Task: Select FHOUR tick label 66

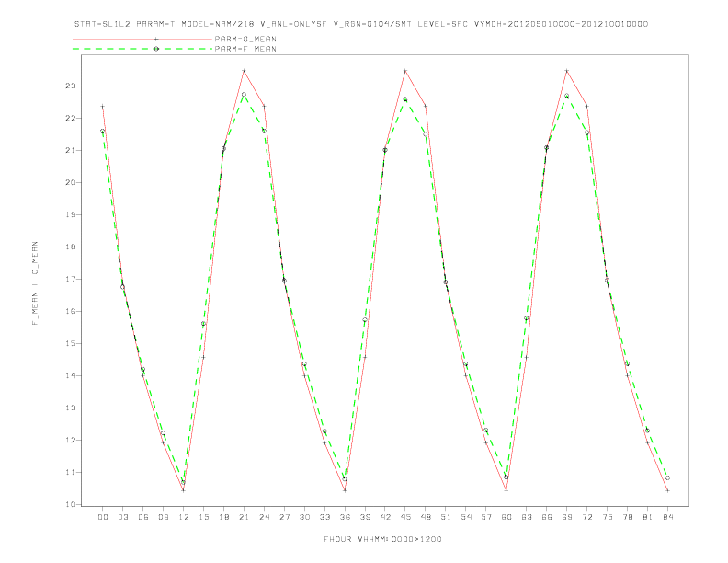Action: [547, 517]
